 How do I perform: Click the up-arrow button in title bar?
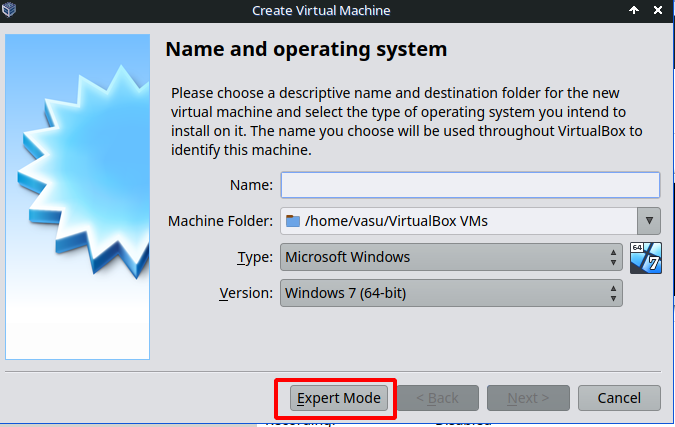coord(633,11)
